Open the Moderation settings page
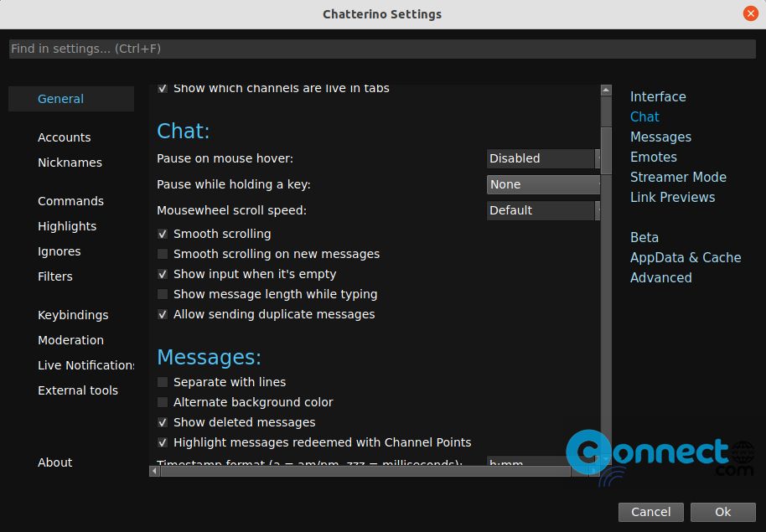The width and height of the screenshot is (766, 532). [x=71, y=340]
